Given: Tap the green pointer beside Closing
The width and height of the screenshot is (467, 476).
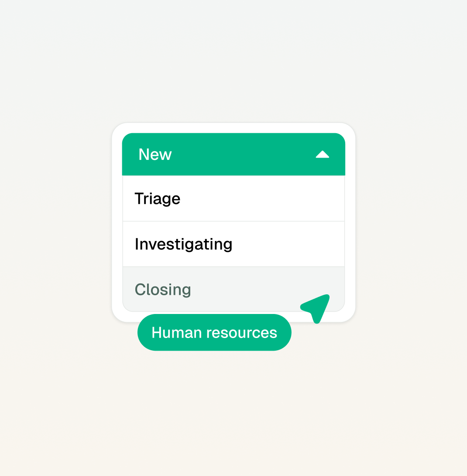Looking at the screenshot, I should click(316, 308).
